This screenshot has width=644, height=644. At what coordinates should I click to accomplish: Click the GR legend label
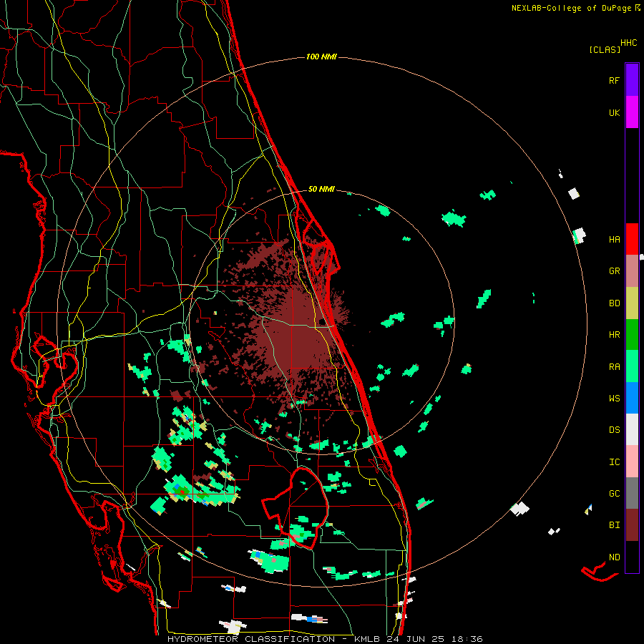(x=614, y=271)
